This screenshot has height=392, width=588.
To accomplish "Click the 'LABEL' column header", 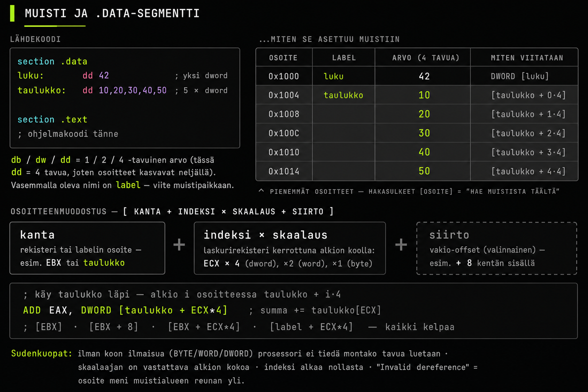I will (344, 58).
